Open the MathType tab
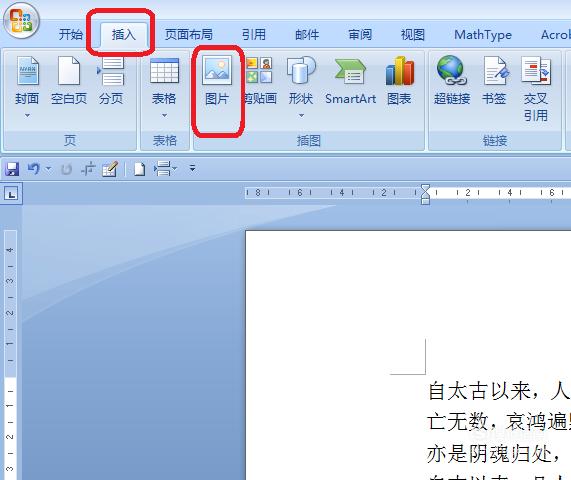Image resolution: width=571 pixels, height=480 pixels. click(483, 35)
